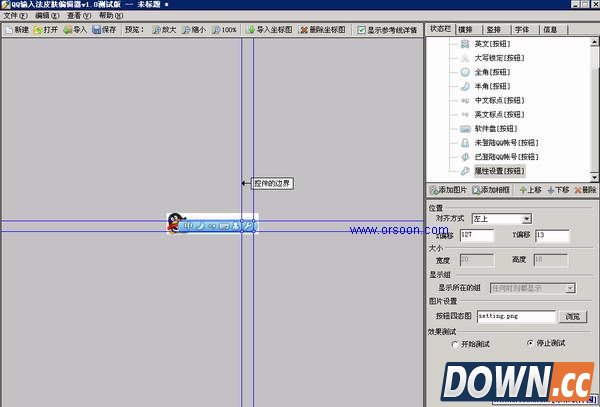Click the QQ penguin logo in preview
This screenshot has height=407, width=600.
pyautogui.click(x=174, y=223)
